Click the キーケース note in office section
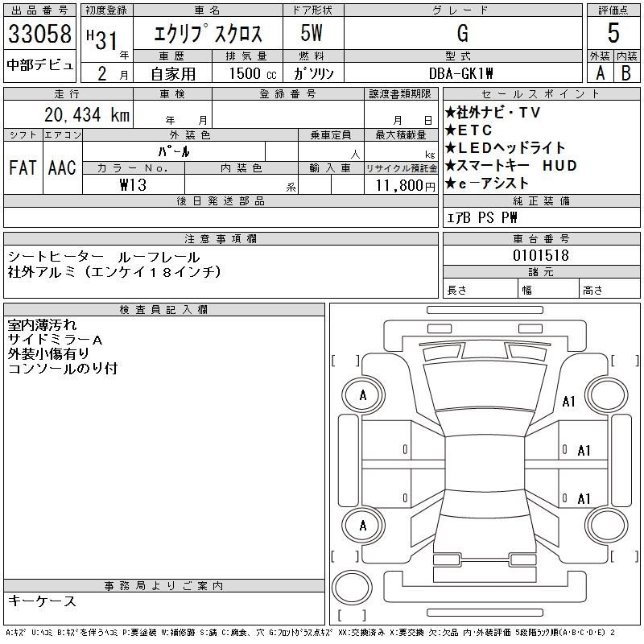Screen dimensions: 644x644 click(x=43, y=601)
